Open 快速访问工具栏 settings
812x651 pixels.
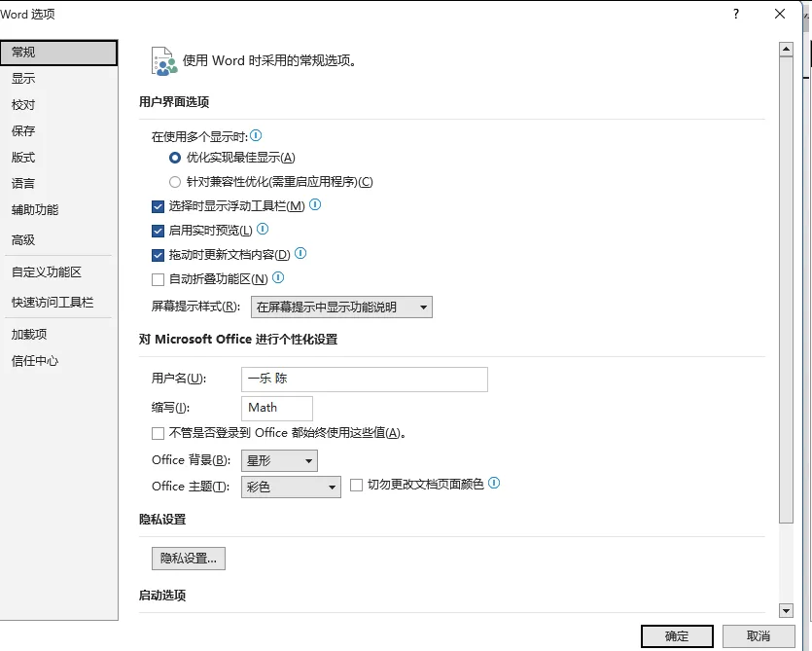[58, 303]
